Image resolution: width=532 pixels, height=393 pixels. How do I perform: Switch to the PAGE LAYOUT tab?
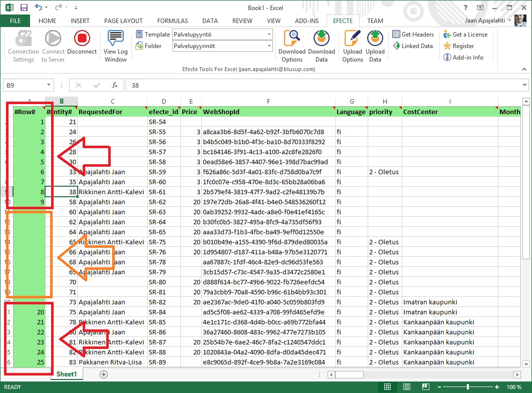(x=123, y=21)
